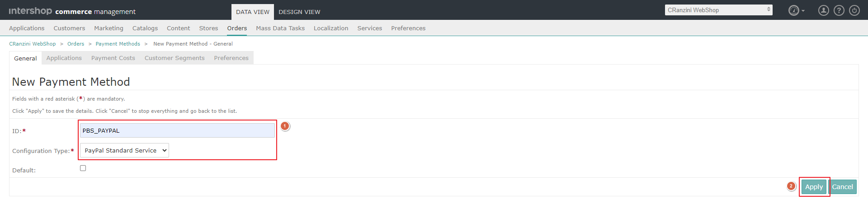Image resolution: width=868 pixels, height=199 pixels.
Task: Select the General tab
Action: pos(25,58)
